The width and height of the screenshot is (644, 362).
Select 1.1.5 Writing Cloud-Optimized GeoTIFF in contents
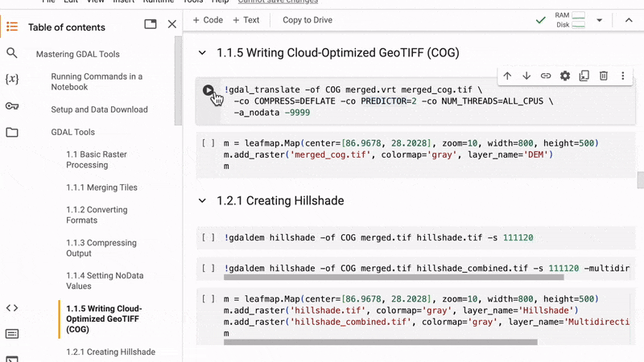click(x=104, y=319)
